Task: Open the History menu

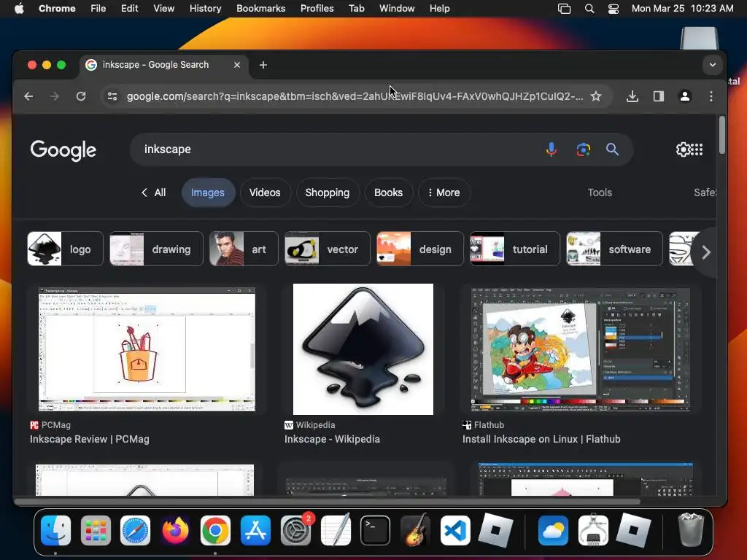Action: pyautogui.click(x=205, y=9)
